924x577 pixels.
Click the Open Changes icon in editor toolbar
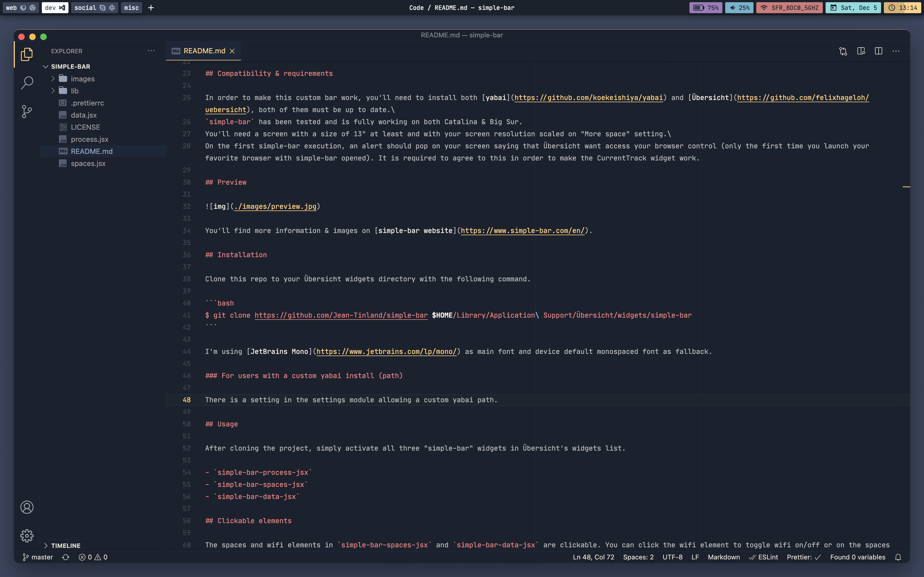(843, 51)
